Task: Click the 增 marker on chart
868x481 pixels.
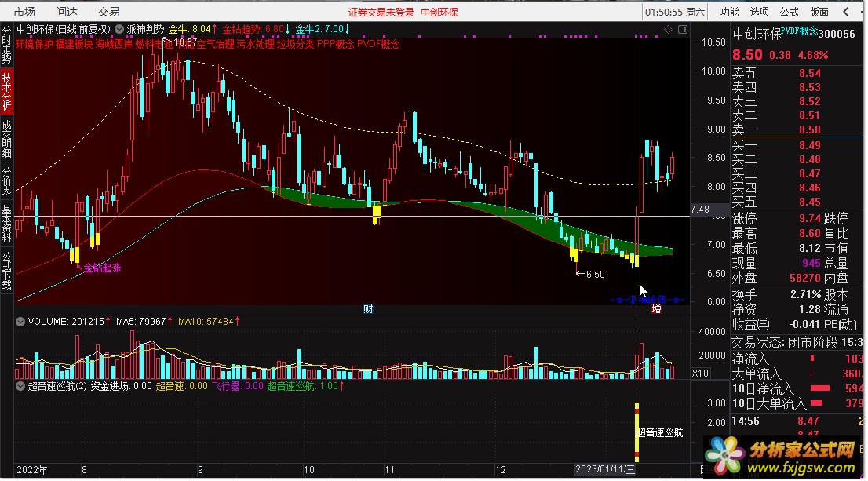Action: point(657,309)
